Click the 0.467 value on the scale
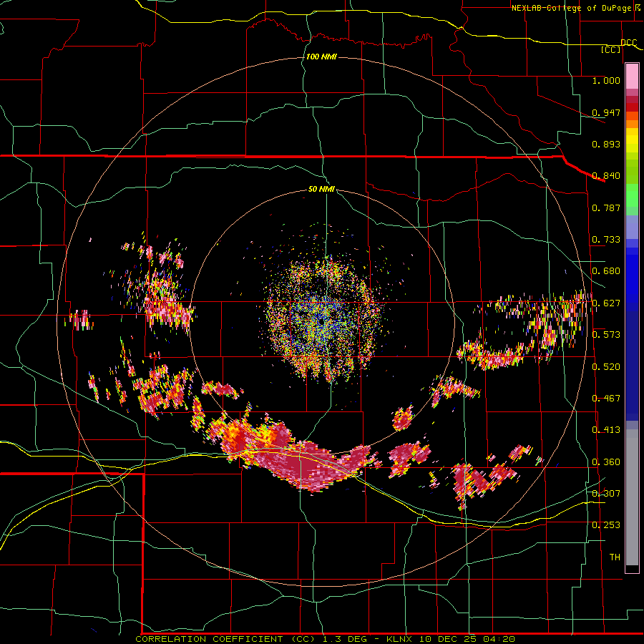The image size is (644, 644). click(606, 399)
